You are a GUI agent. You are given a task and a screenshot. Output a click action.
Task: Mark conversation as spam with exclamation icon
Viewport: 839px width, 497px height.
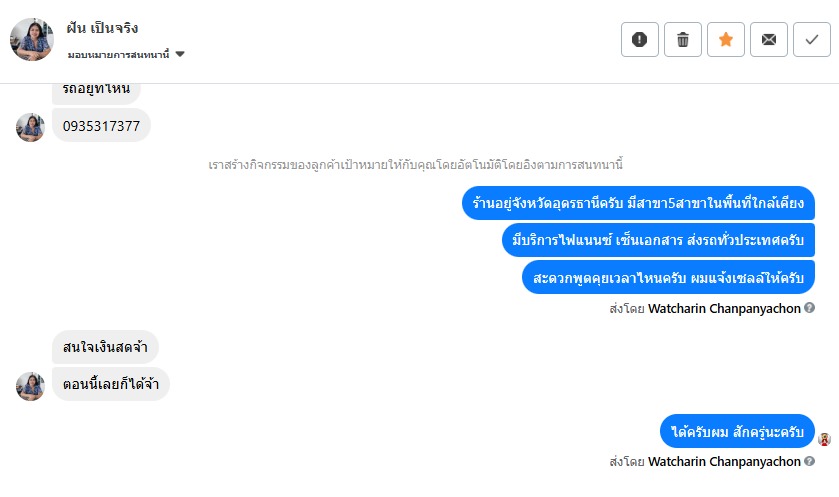(640, 40)
